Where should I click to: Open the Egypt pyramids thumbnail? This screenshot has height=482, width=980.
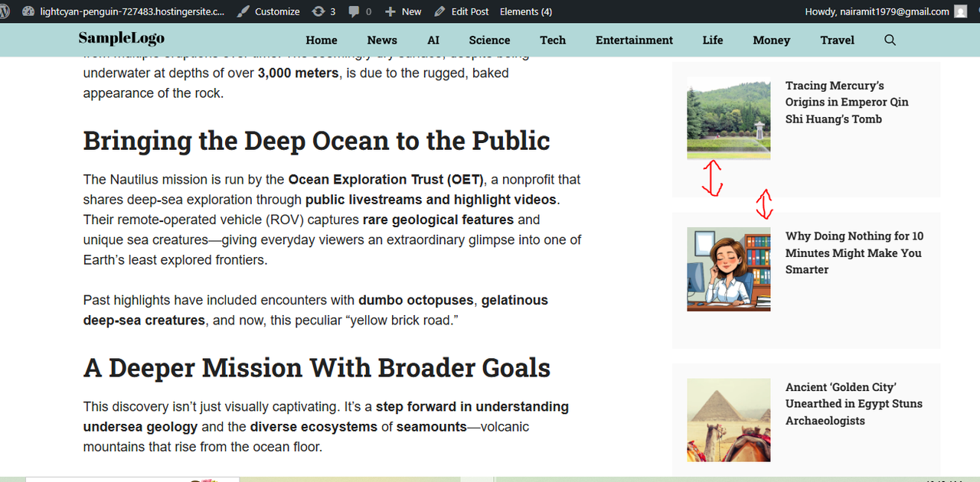point(729,420)
